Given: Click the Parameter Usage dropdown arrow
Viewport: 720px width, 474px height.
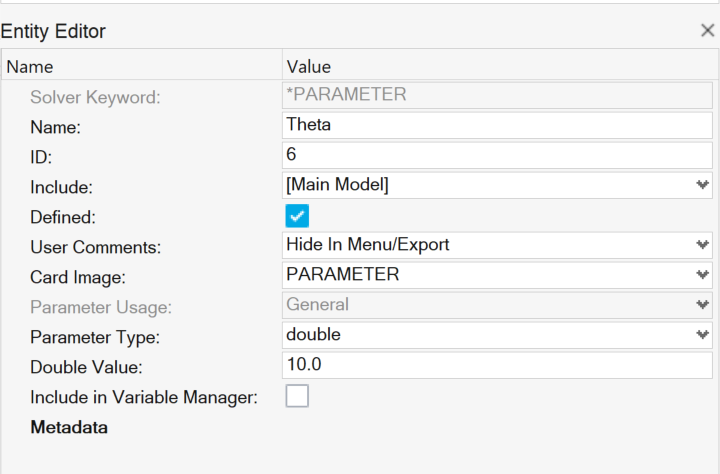Looking at the screenshot, I should point(703,305).
